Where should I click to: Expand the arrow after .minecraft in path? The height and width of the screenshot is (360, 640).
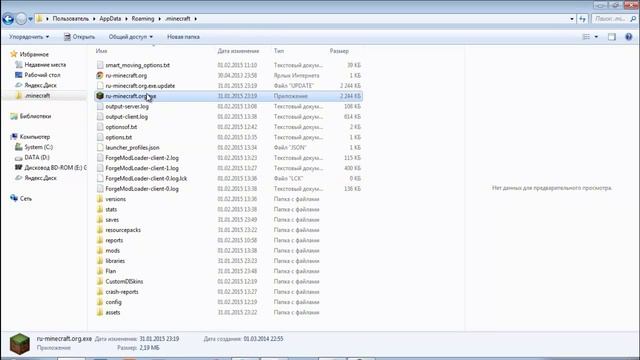coord(196,19)
